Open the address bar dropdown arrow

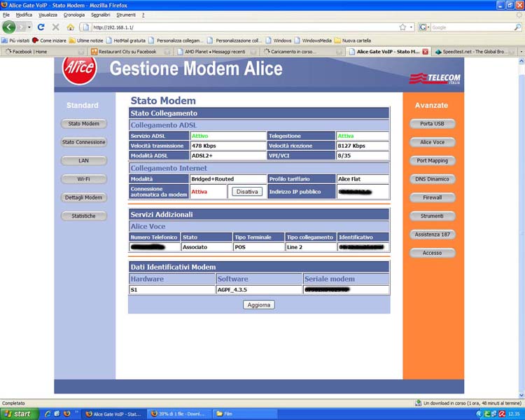click(411, 27)
